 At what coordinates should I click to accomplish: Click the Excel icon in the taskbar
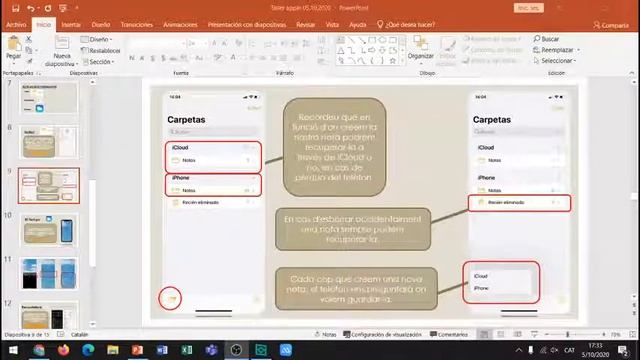(187, 350)
